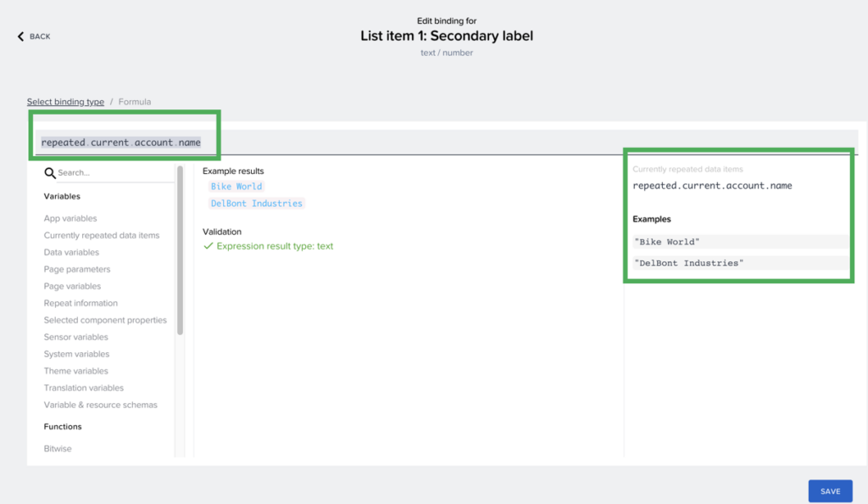Viewport: 868px width, 504px height.
Task: Click the green validation checkmark icon
Action: (208, 246)
